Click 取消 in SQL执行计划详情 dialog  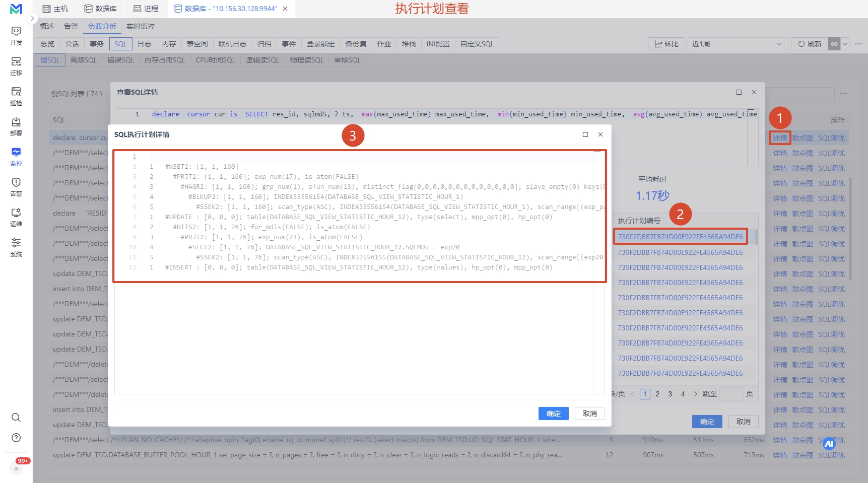click(590, 413)
